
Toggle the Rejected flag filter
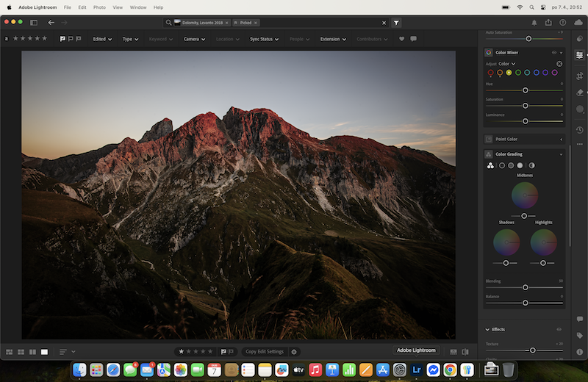[x=79, y=39]
